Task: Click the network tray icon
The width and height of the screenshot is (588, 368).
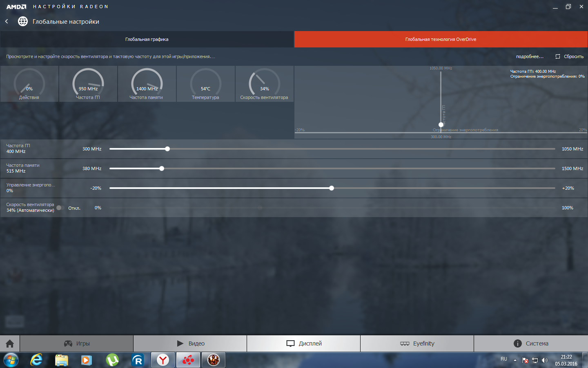Action: coord(535,360)
